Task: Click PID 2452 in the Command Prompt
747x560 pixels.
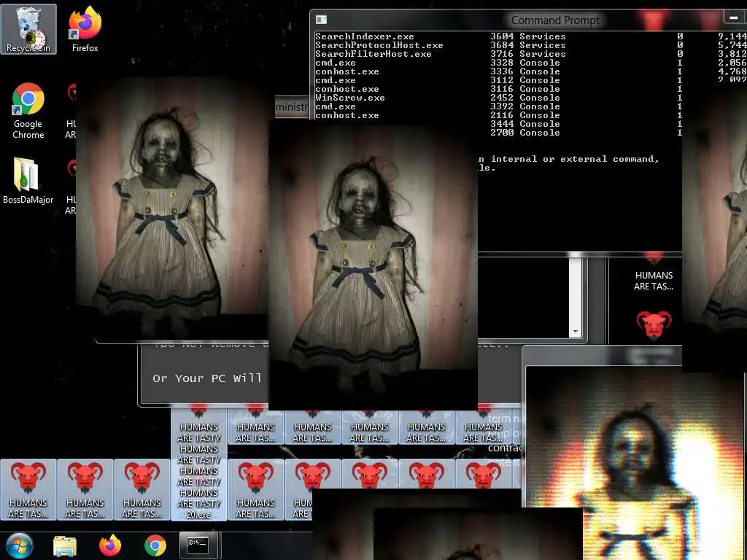Action: pyautogui.click(x=502, y=98)
